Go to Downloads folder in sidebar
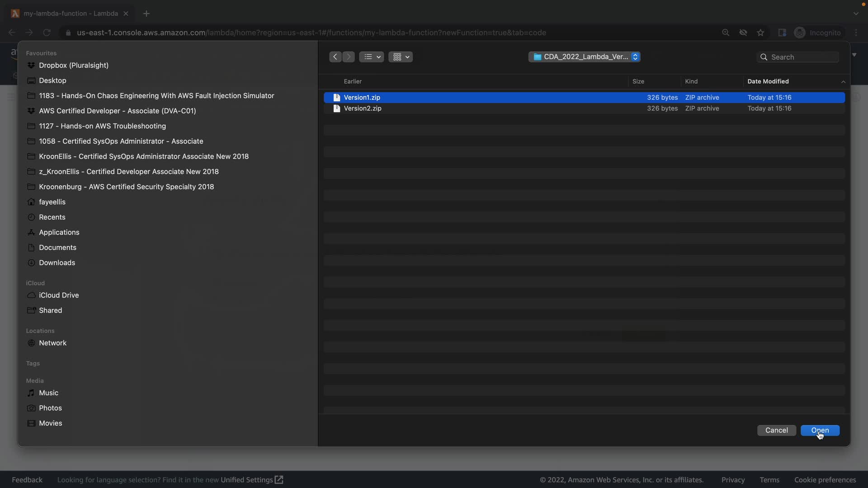868x488 pixels. click(57, 263)
